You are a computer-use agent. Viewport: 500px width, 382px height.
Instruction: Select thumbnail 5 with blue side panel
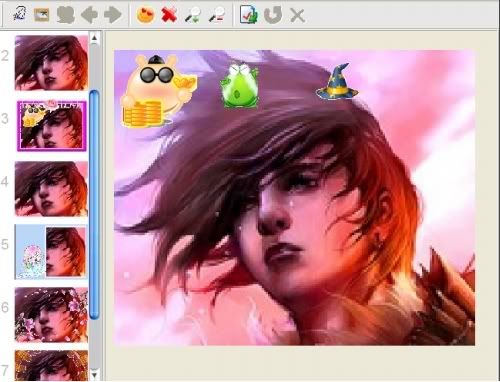51,252
